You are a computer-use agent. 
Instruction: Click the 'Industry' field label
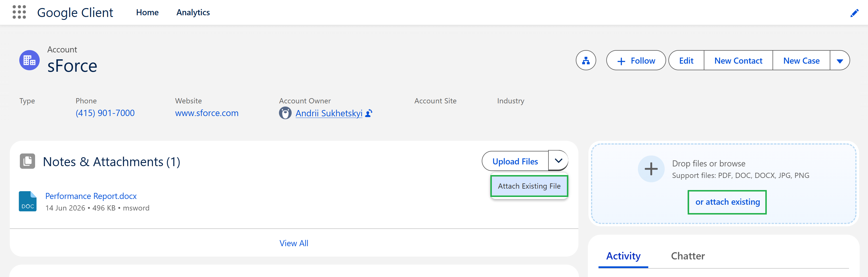511,101
